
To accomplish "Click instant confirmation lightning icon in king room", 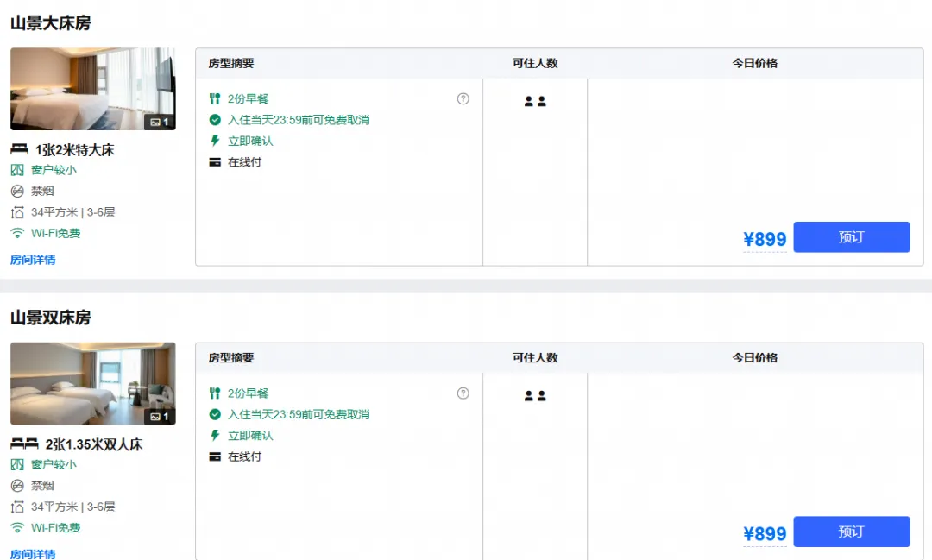I will (x=215, y=141).
